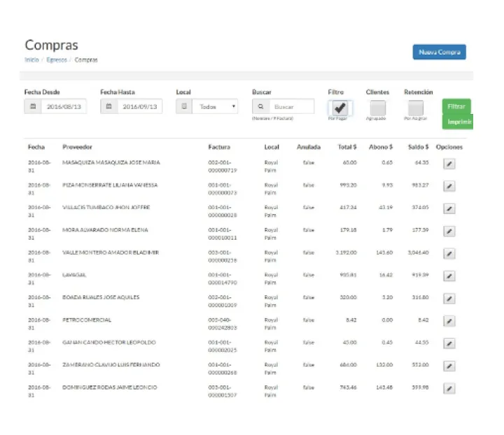The width and height of the screenshot is (504, 435).
Task: Open the Fecha Desde date picker field
Action: 64,107
